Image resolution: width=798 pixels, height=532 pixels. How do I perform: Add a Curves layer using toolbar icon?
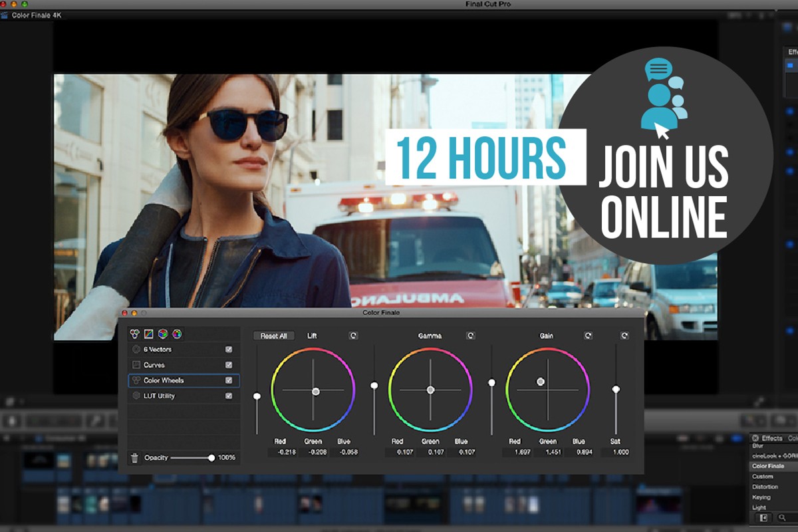point(149,334)
